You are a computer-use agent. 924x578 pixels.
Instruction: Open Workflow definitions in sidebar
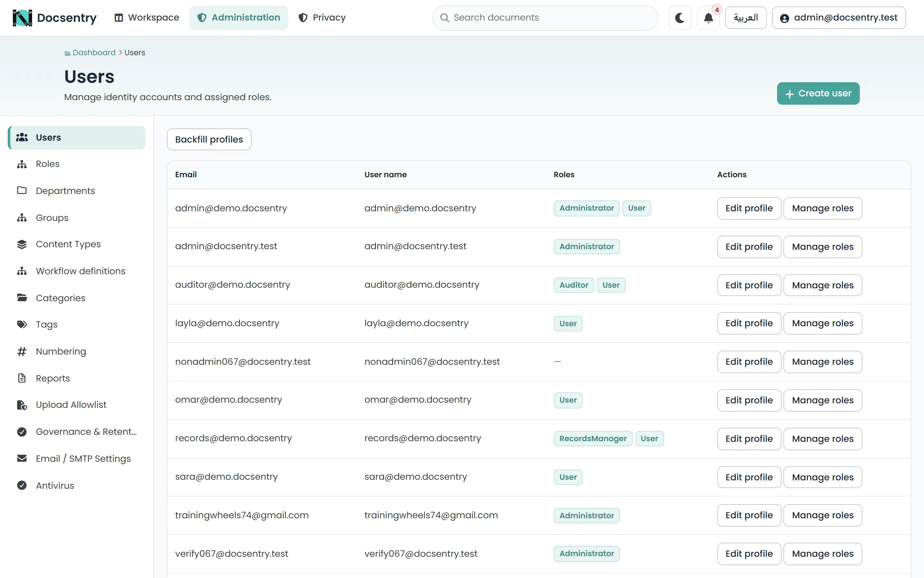coord(76,271)
